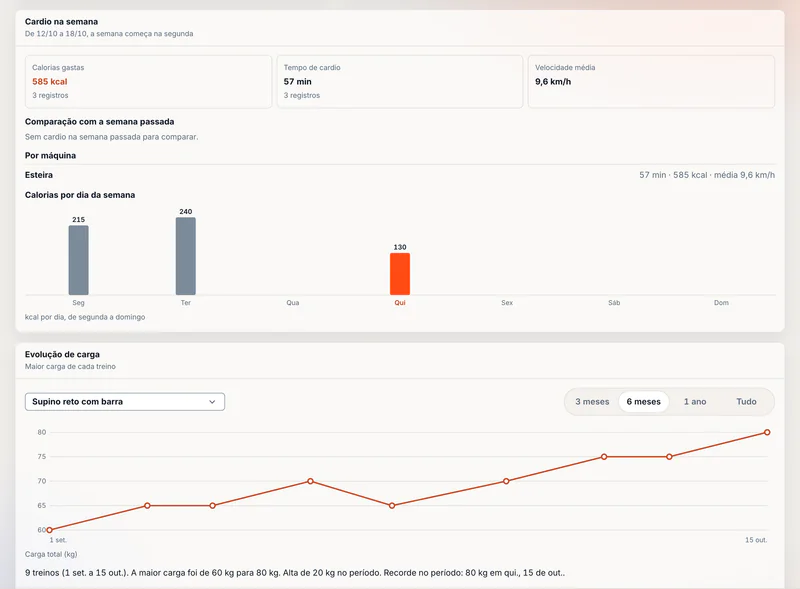Click the "Cardio na semana" heading
Image resolution: width=800 pixels, height=589 pixels.
(61, 21)
